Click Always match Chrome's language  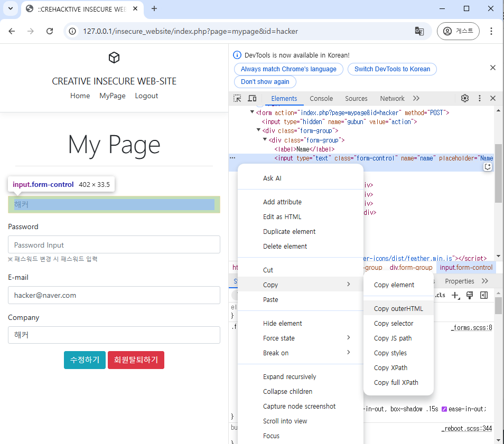point(288,69)
